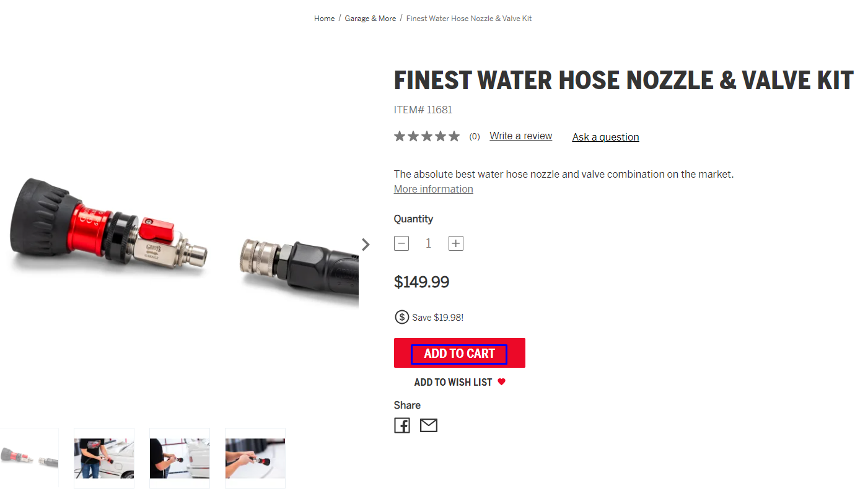The image size is (855, 504).
Task: Add item to wish list
Action: pyautogui.click(x=453, y=383)
